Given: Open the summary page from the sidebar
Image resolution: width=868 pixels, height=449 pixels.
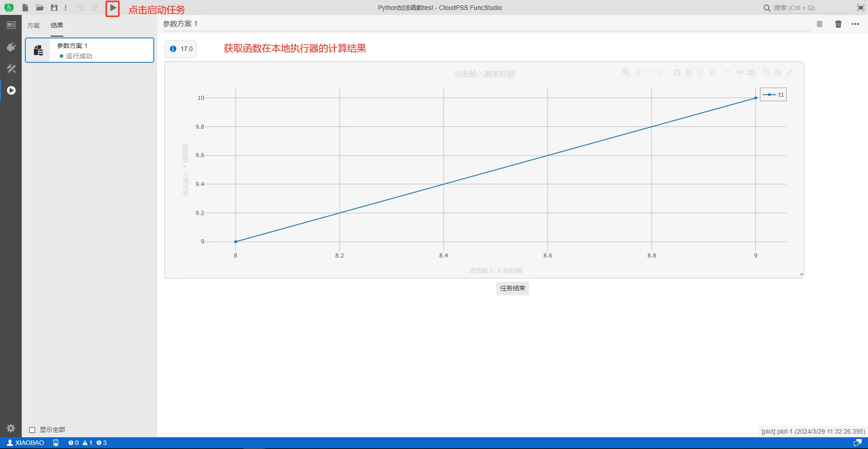Looking at the screenshot, I should (11, 25).
